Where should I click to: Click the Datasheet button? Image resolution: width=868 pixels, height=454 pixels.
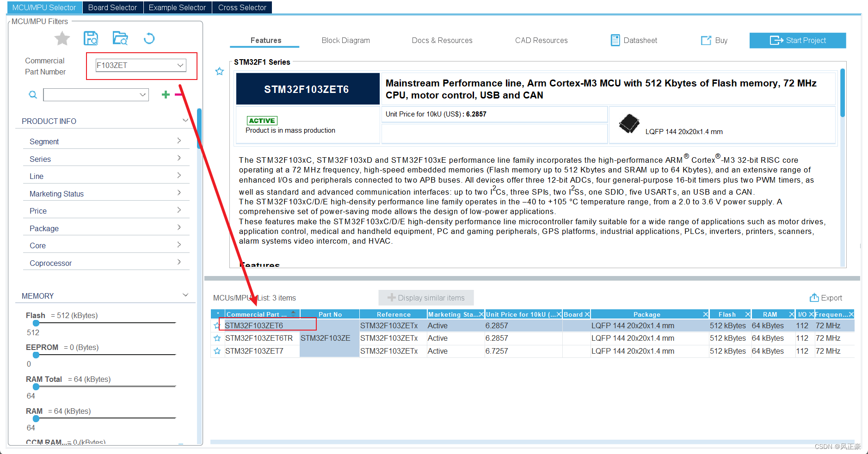(x=634, y=40)
